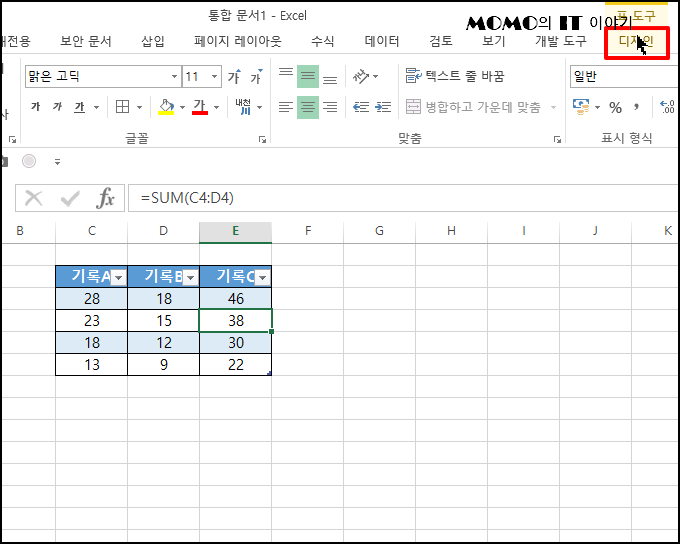Align text right
The width and height of the screenshot is (680, 544).
click(330, 107)
